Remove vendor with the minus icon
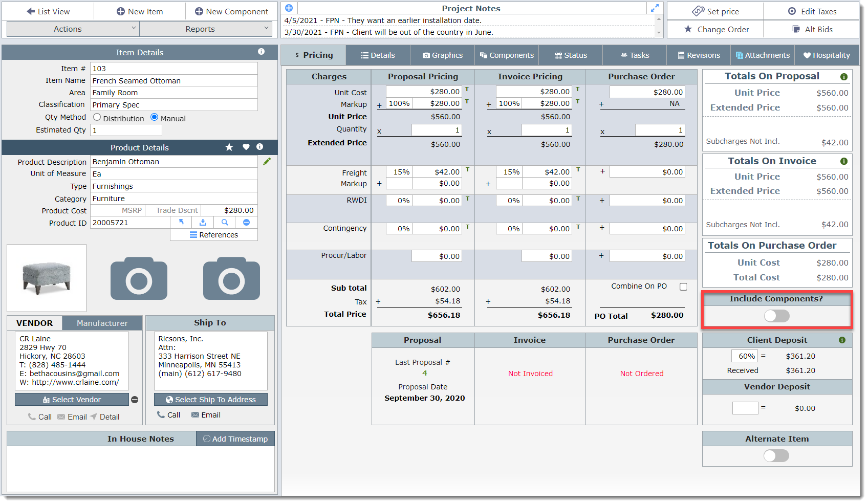 point(135,400)
